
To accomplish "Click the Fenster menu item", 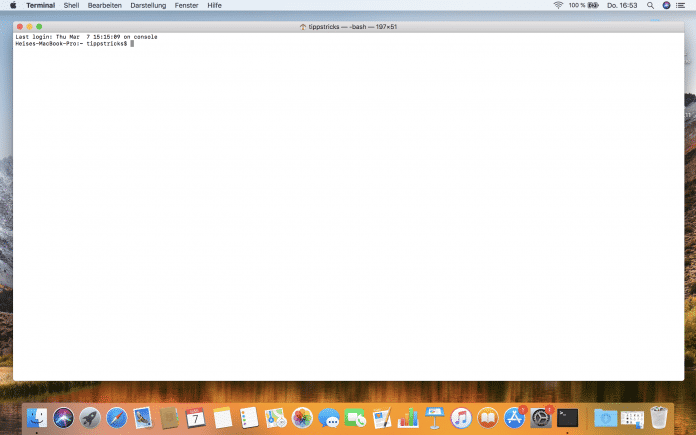I will pos(186,5).
